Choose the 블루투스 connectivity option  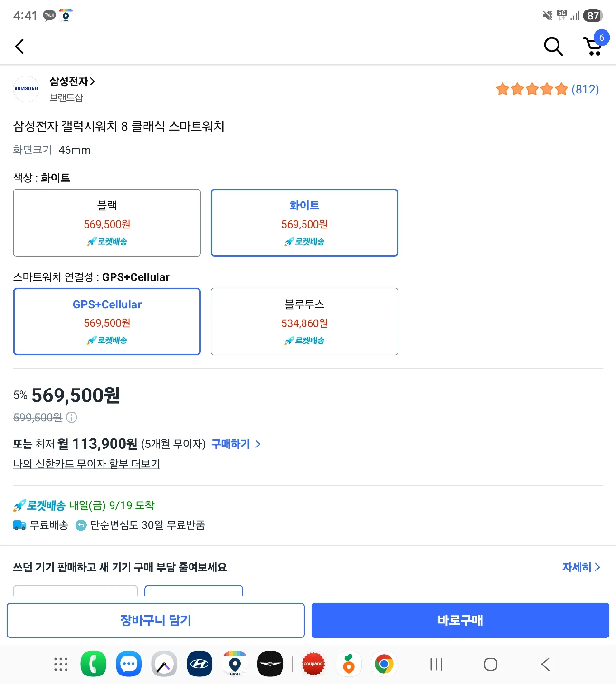[304, 322]
